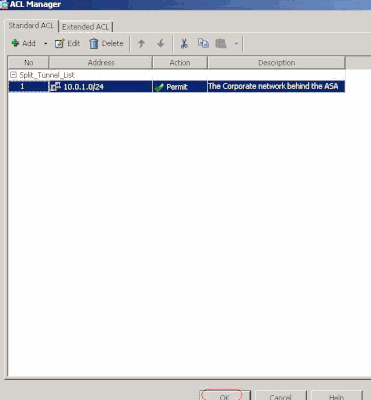Click the Edit toolbar button
371x400 pixels.
coord(68,43)
